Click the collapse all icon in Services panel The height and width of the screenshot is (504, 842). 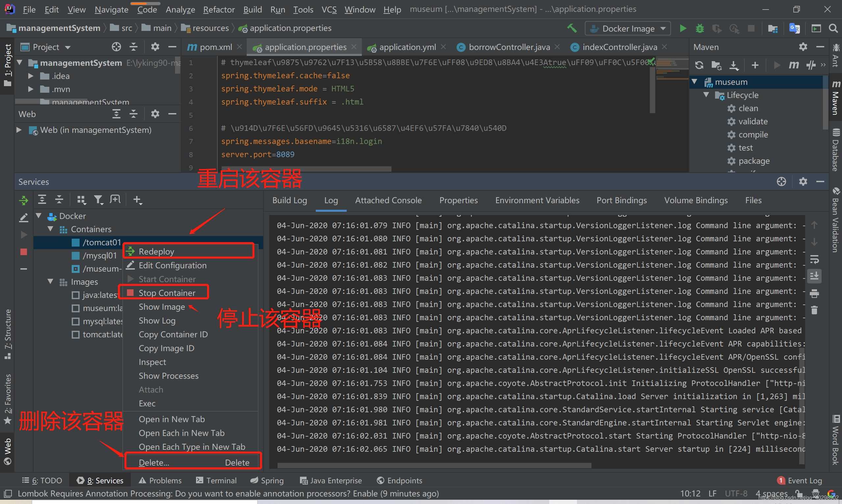click(x=59, y=199)
